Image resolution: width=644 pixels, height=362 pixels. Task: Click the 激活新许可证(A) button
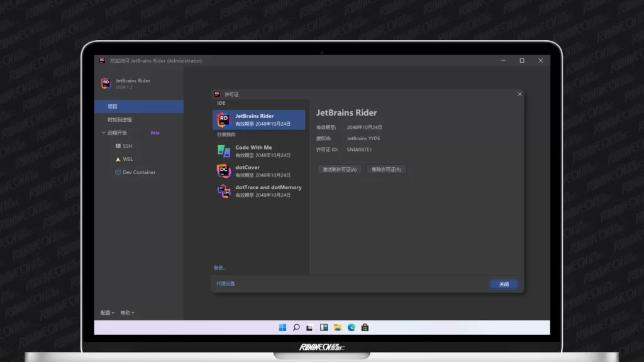(x=340, y=169)
